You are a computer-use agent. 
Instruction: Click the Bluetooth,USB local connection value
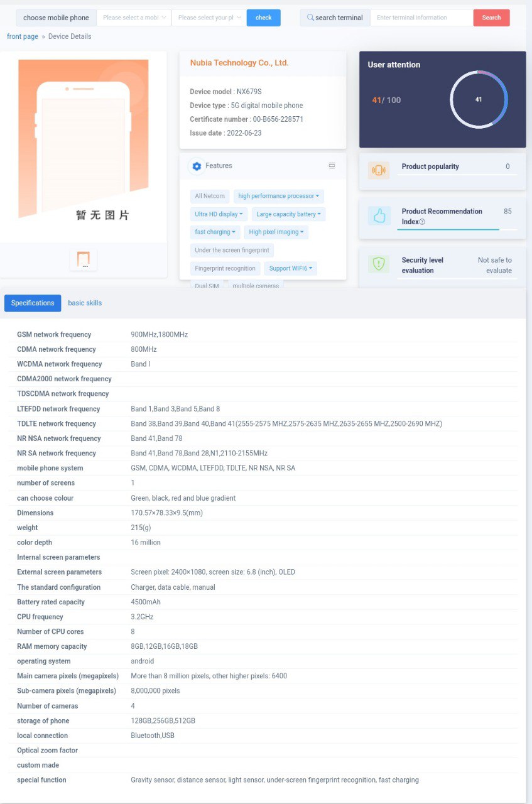pyautogui.click(x=153, y=736)
